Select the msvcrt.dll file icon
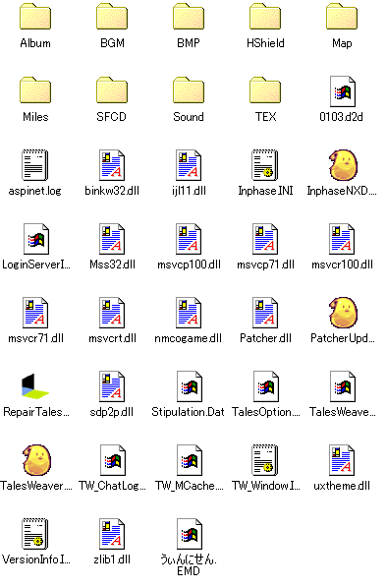 [112, 313]
